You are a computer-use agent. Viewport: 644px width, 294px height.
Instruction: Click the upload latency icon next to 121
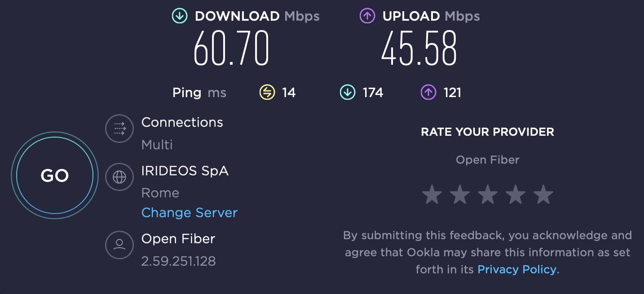tap(428, 93)
